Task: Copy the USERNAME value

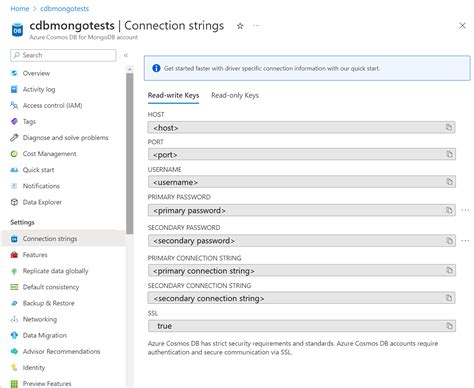Action: tap(449, 182)
